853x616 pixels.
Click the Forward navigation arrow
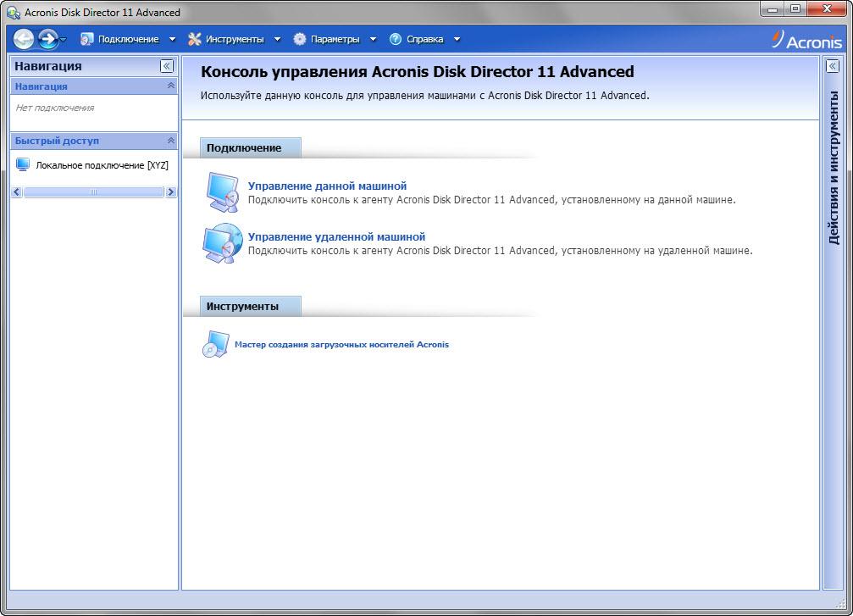point(48,39)
